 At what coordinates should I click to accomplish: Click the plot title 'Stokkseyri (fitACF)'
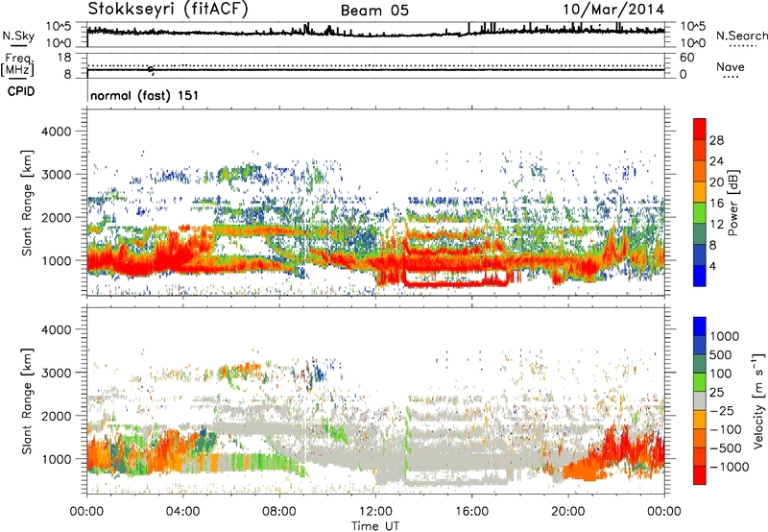pos(168,9)
